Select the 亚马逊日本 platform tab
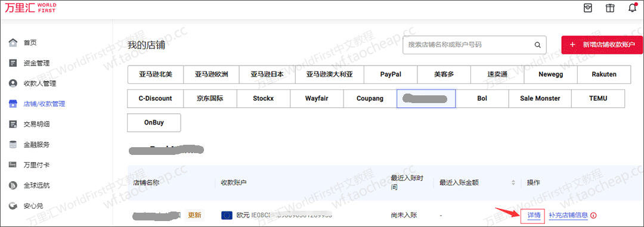Screen dimensions: 644x227 click(267, 74)
